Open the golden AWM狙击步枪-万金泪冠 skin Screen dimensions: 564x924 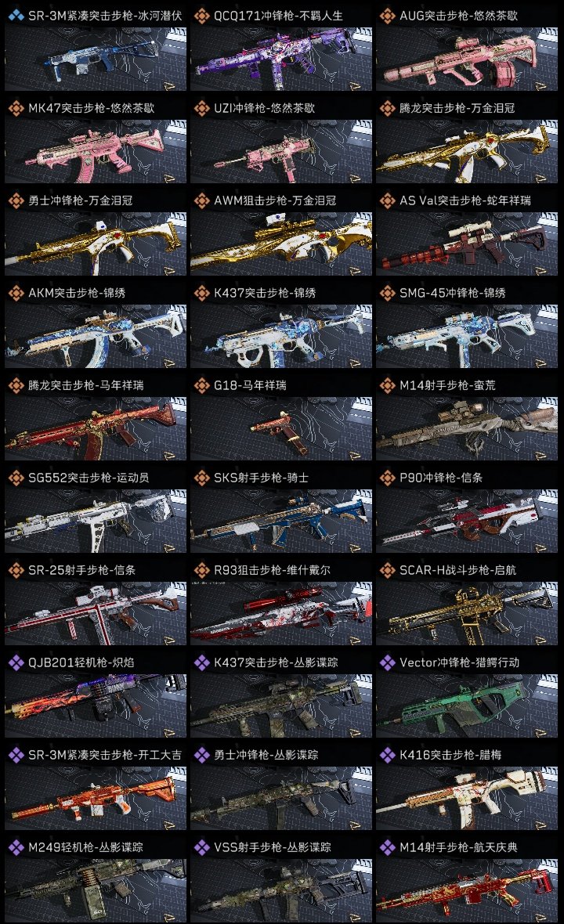[x=281, y=244]
